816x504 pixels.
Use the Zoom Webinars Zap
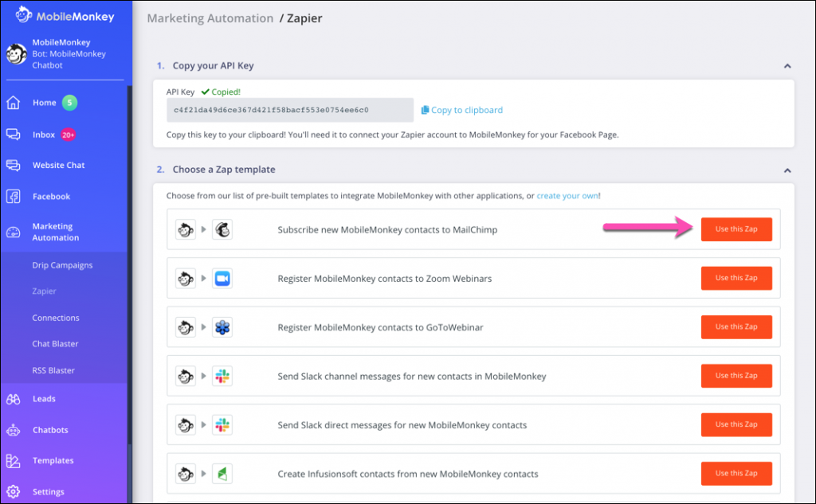pyautogui.click(x=736, y=278)
